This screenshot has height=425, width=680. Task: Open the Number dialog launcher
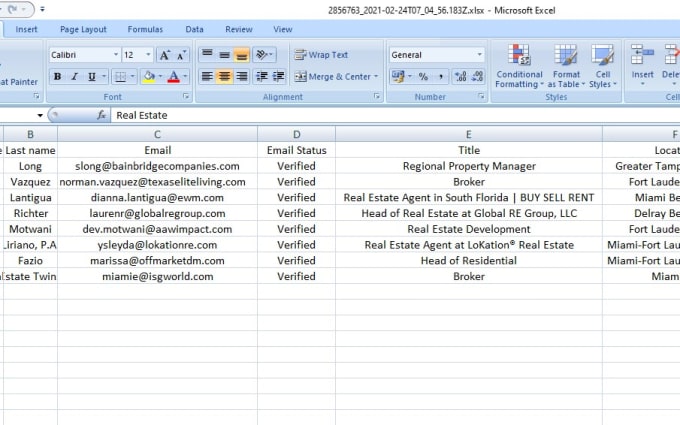click(481, 96)
